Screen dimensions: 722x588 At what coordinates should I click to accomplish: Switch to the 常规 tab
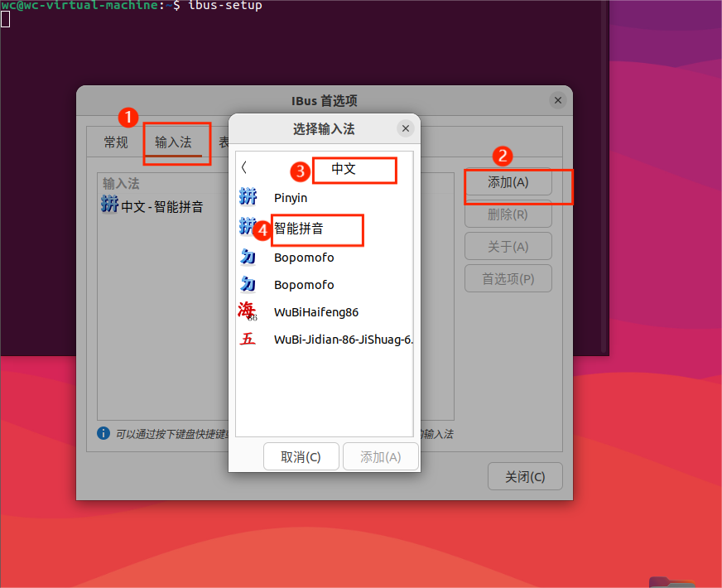[x=115, y=142]
